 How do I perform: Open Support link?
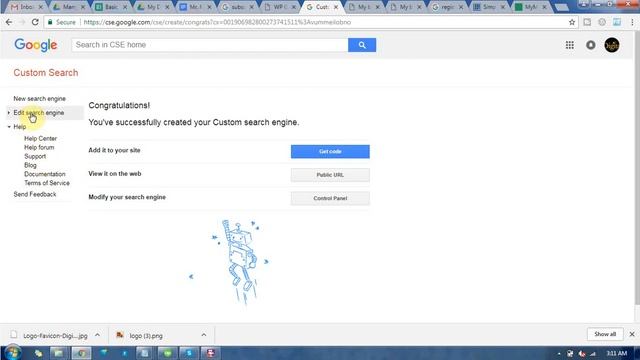pos(35,156)
